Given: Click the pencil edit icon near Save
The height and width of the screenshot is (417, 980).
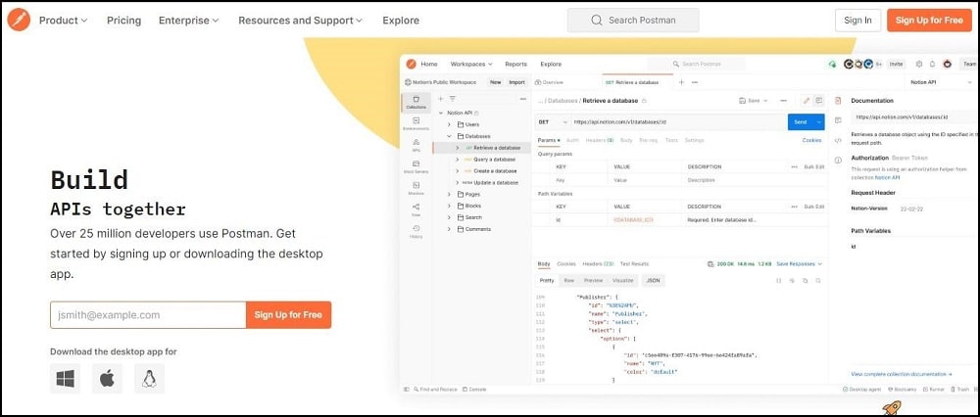Looking at the screenshot, I should point(807,101).
